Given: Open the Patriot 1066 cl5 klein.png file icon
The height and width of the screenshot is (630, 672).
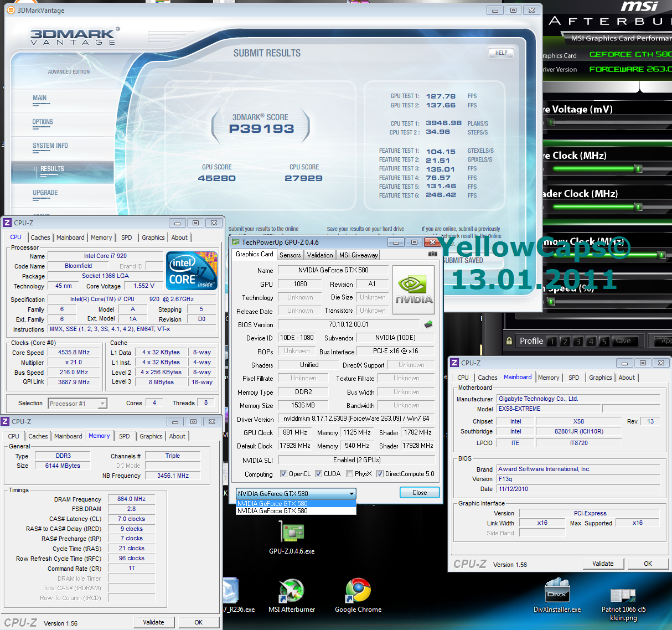Looking at the screenshot, I should 624,605.
